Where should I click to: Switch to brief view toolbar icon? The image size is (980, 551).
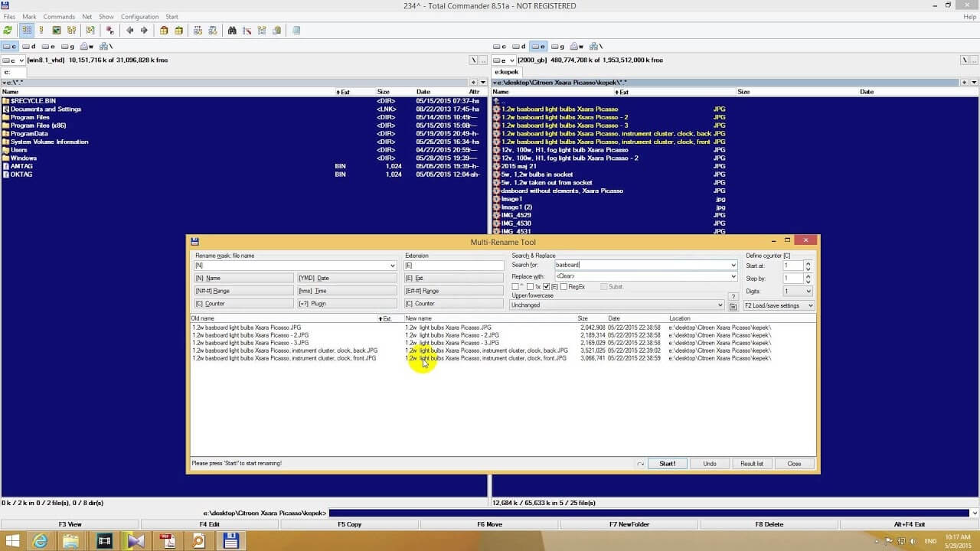[27, 31]
